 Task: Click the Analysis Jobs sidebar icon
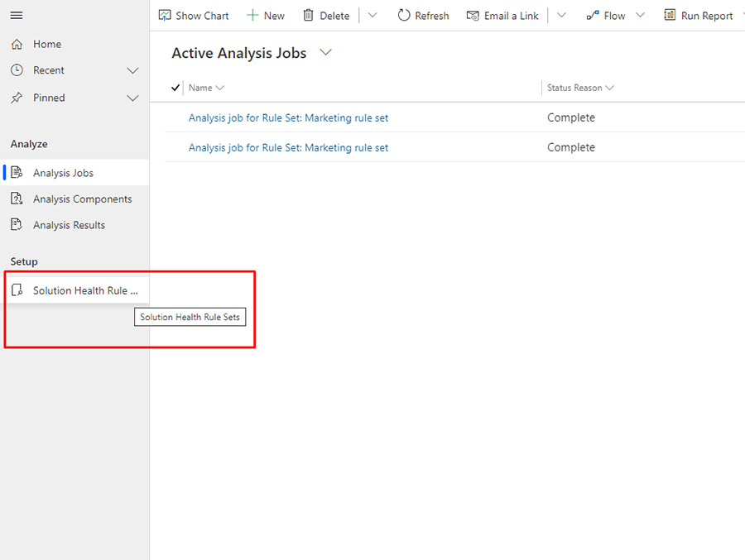pyautogui.click(x=17, y=172)
